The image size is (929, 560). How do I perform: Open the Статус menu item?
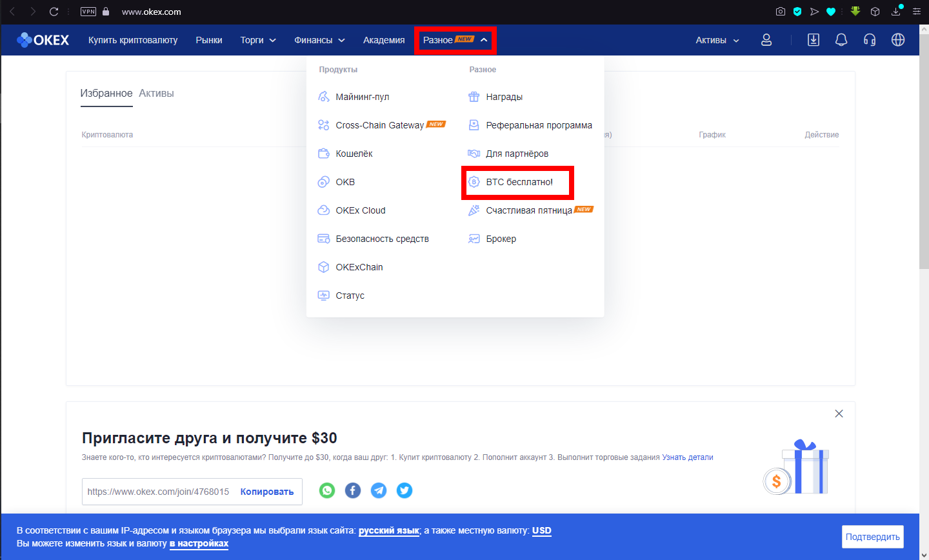pyautogui.click(x=341, y=295)
